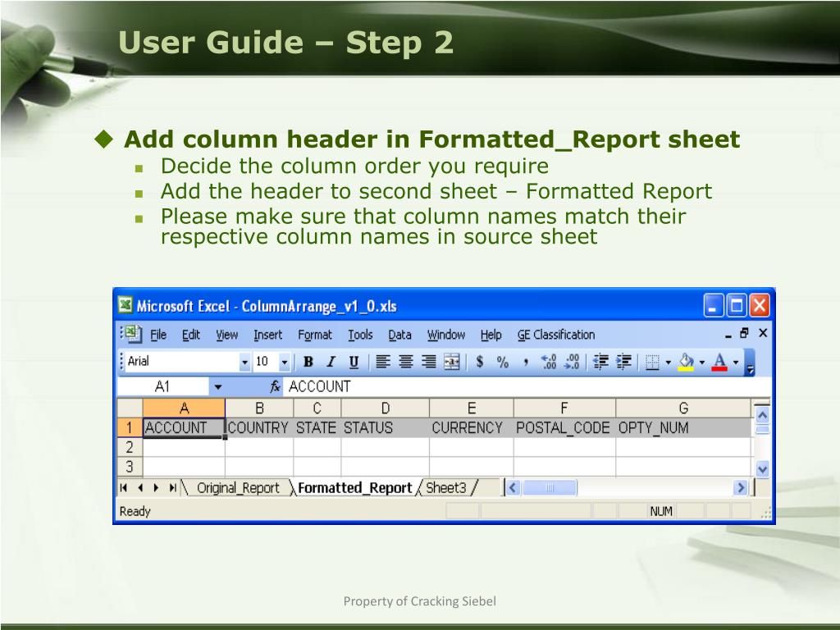
Task: Click the Decrease Decimal icon
Action: click(572, 362)
